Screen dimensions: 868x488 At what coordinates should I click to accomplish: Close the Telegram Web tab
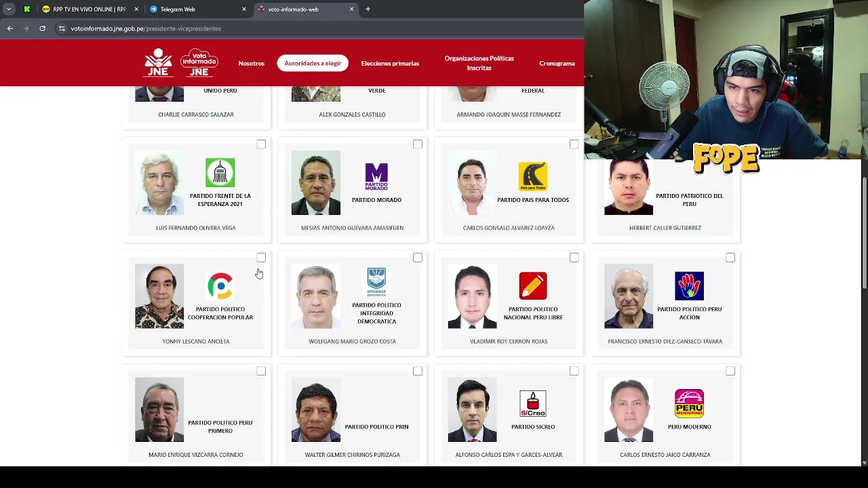click(243, 9)
